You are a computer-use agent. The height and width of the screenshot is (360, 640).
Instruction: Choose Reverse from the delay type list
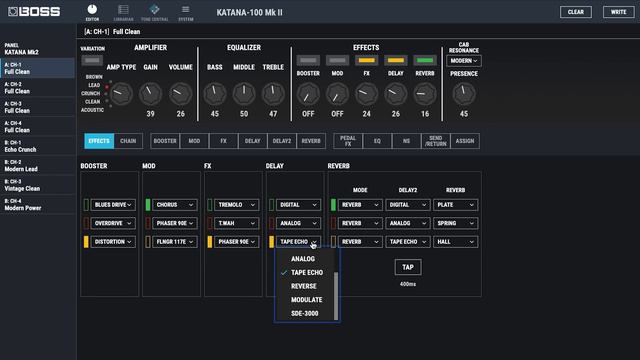[x=304, y=286]
